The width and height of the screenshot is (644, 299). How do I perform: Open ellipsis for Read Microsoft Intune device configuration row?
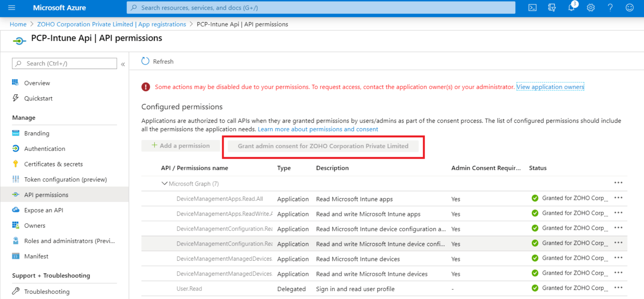618,228
